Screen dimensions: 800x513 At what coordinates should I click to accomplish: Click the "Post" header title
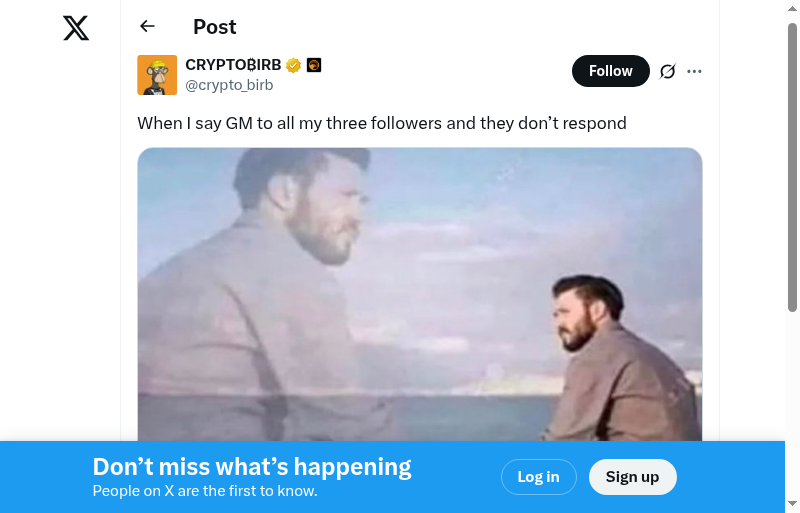click(215, 27)
